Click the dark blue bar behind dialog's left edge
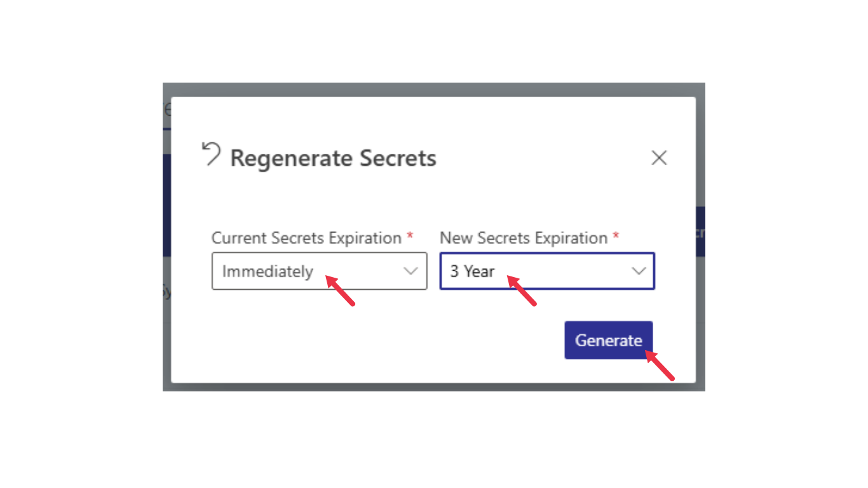 pos(166,205)
